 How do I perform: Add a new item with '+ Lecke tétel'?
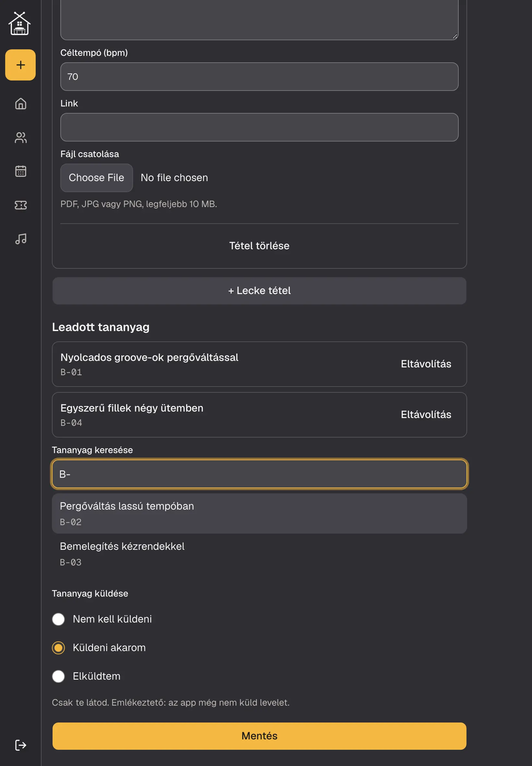259,290
